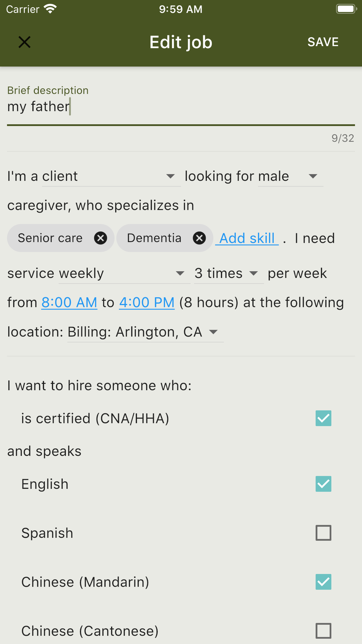Screen dimensions: 362x644
Task: Close the Edit job screen with X
Action: click(25, 42)
